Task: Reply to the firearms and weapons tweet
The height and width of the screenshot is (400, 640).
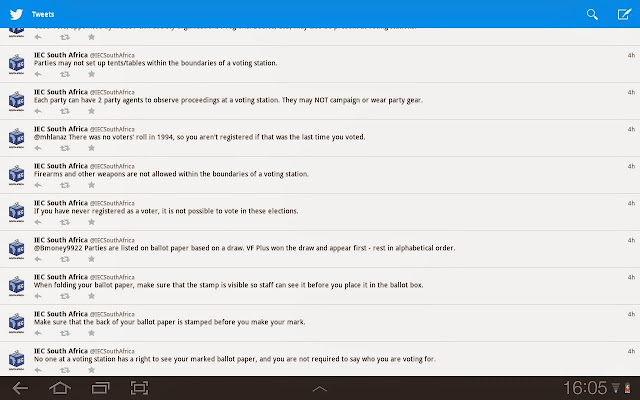Action: pyautogui.click(x=38, y=185)
